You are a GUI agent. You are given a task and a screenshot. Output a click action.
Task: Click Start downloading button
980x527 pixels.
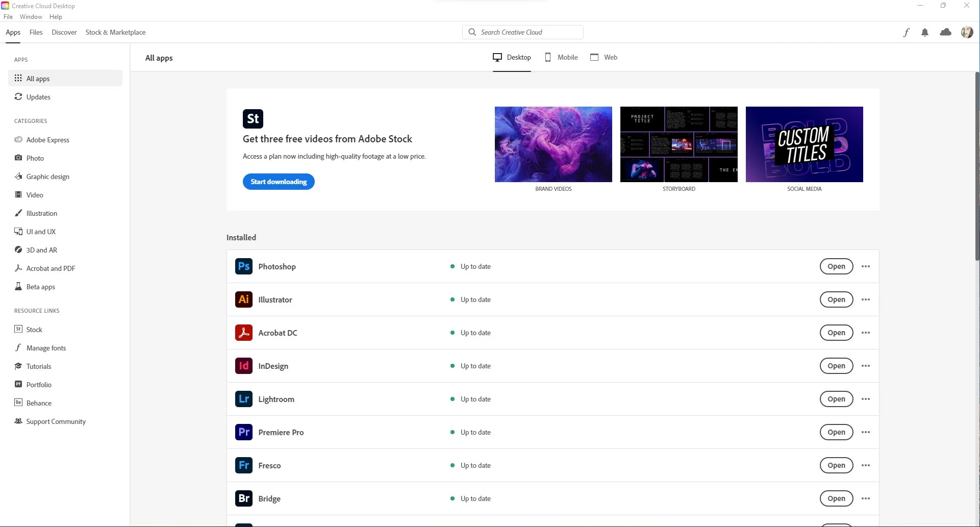coord(279,182)
